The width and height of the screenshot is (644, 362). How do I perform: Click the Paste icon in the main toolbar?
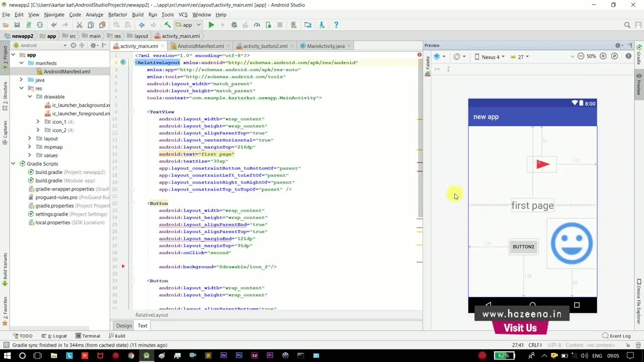[x=102, y=25]
